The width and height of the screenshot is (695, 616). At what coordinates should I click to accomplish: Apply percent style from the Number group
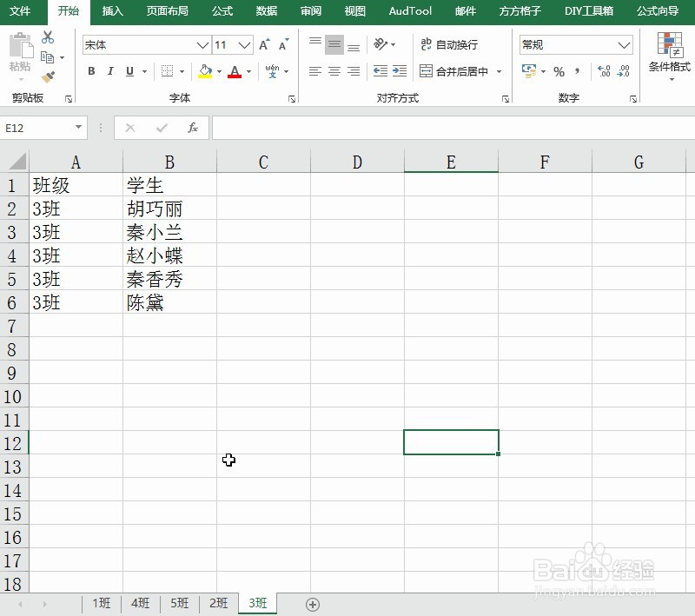pos(559,71)
